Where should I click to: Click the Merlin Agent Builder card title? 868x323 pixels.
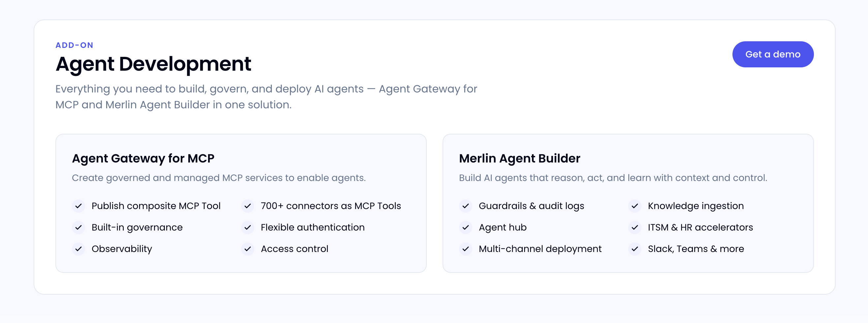(520, 159)
